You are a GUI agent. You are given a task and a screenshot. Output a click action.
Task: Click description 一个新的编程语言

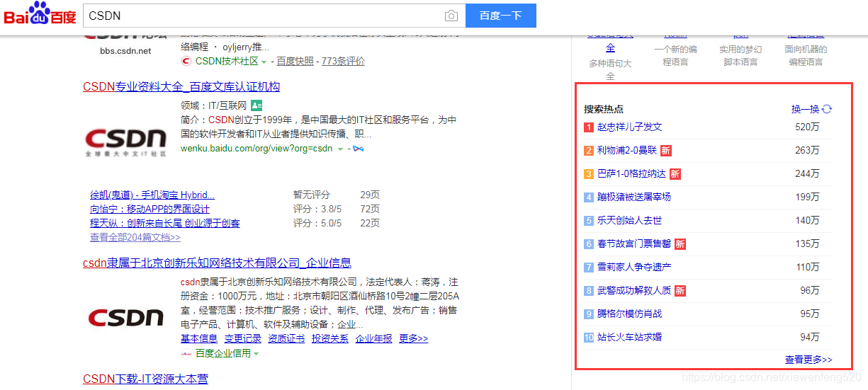[675, 56]
